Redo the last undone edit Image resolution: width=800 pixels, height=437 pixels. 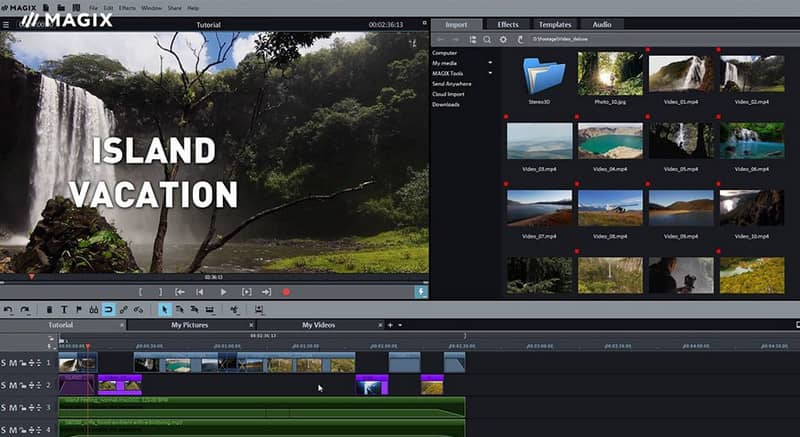click(24, 310)
